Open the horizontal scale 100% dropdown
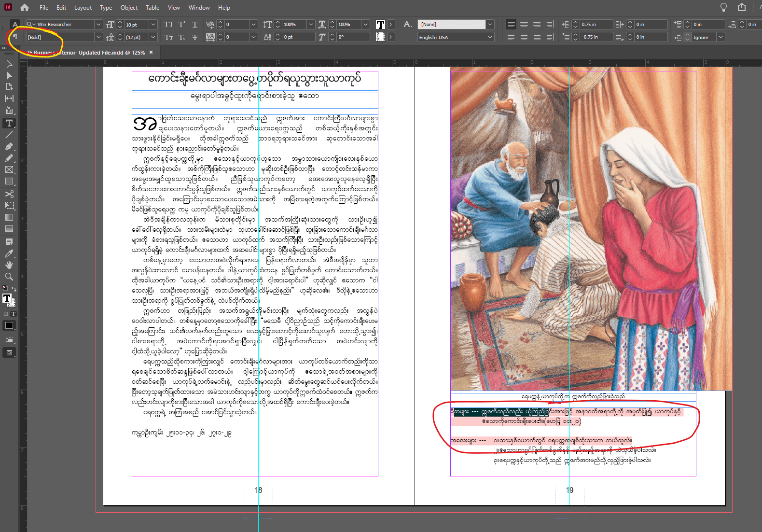Image resolution: width=762 pixels, height=532 pixels. 365,24
